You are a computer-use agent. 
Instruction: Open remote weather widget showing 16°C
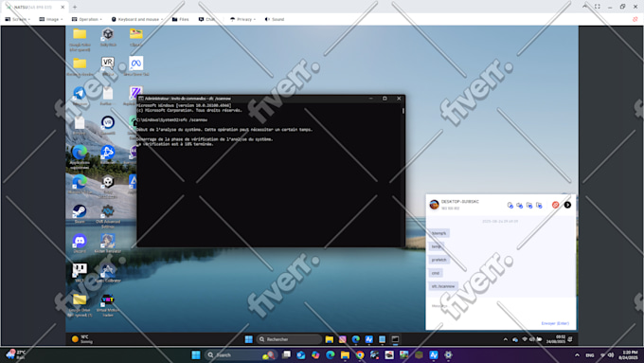click(x=82, y=339)
